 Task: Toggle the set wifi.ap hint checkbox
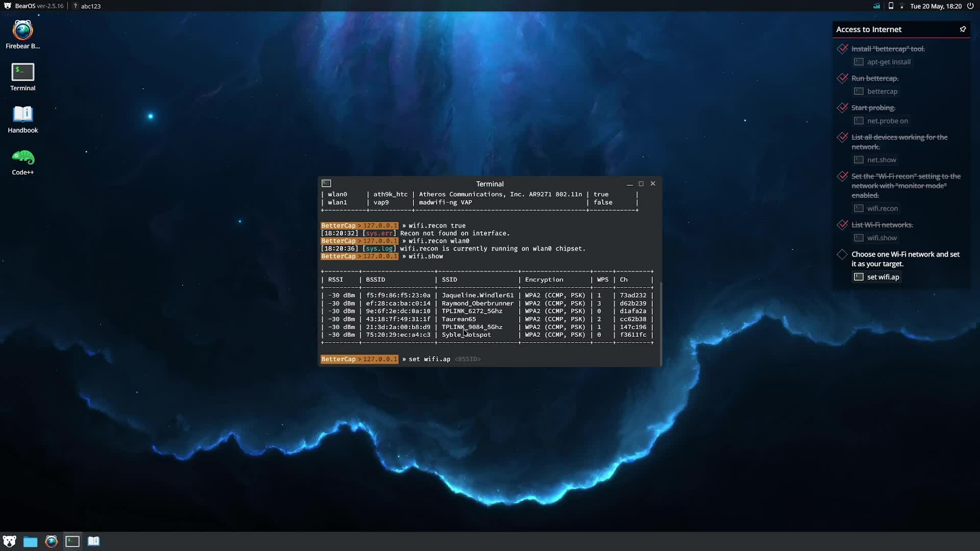[859, 277]
